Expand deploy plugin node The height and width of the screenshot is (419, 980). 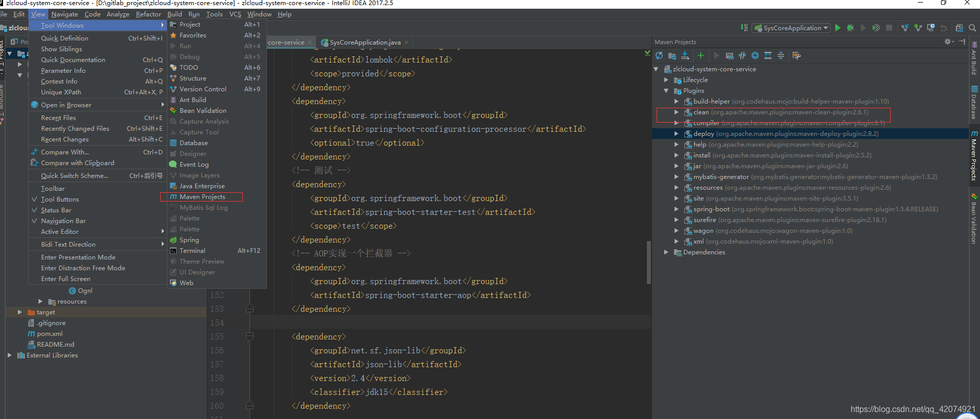tap(677, 133)
